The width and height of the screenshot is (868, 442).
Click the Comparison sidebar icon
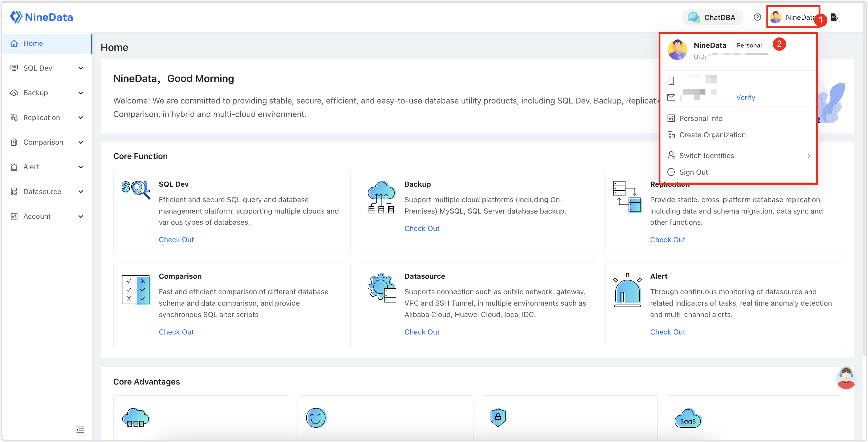pos(14,142)
